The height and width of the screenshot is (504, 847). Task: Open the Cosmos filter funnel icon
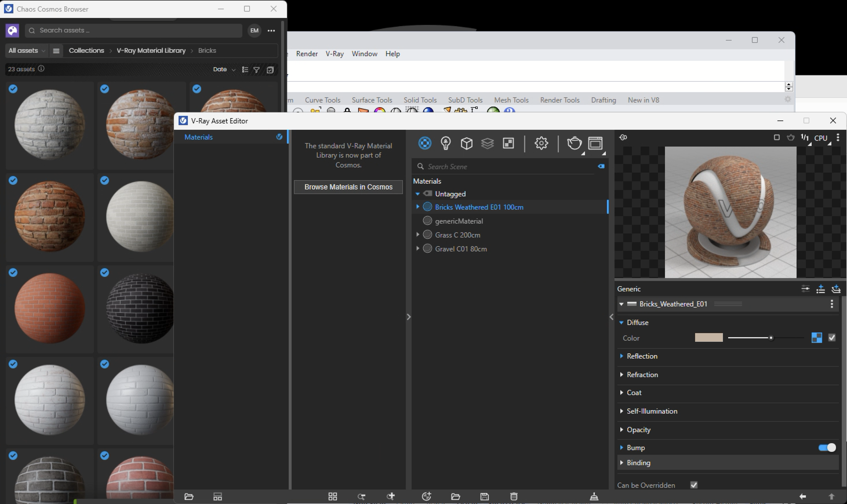pos(257,70)
